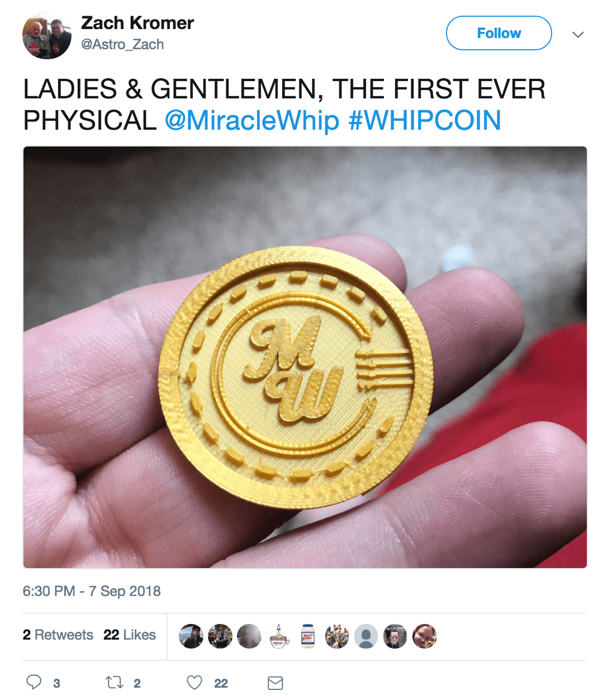Screen dimensions: 598x700
Task: Open the @MiracleWhip mention link
Action: click(252, 121)
